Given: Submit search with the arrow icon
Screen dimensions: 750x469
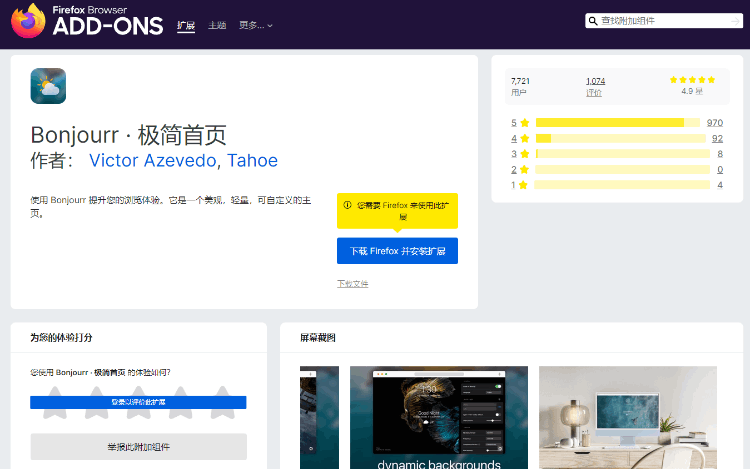Looking at the screenshot, I should pyautogui.click(x=735, y=21).
